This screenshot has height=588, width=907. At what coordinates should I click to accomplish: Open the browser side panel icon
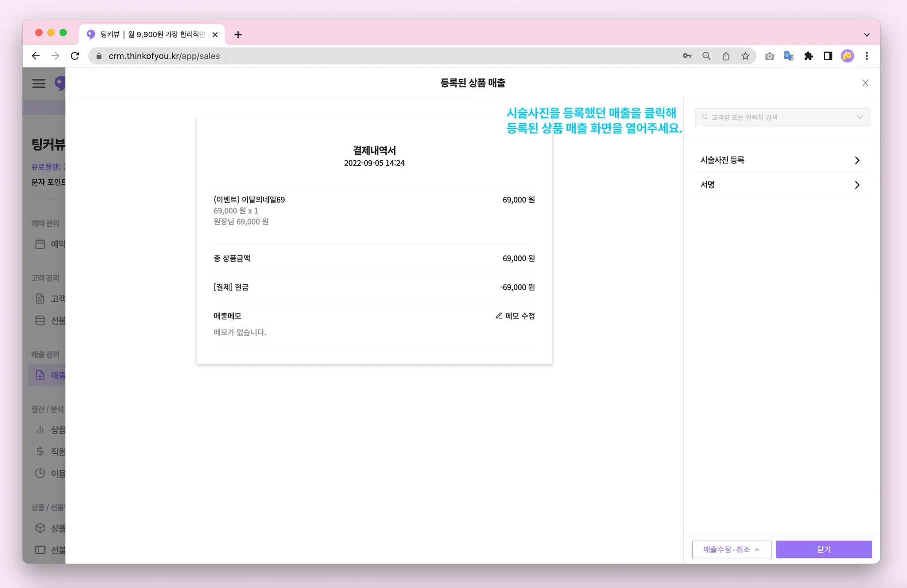click(x=828, y=56)
